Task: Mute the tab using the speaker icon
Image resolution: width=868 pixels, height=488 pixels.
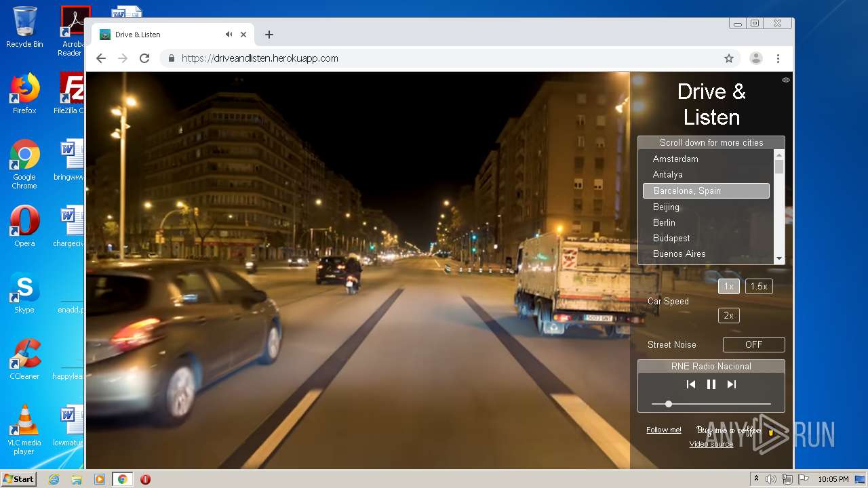Action: [229, 35]
